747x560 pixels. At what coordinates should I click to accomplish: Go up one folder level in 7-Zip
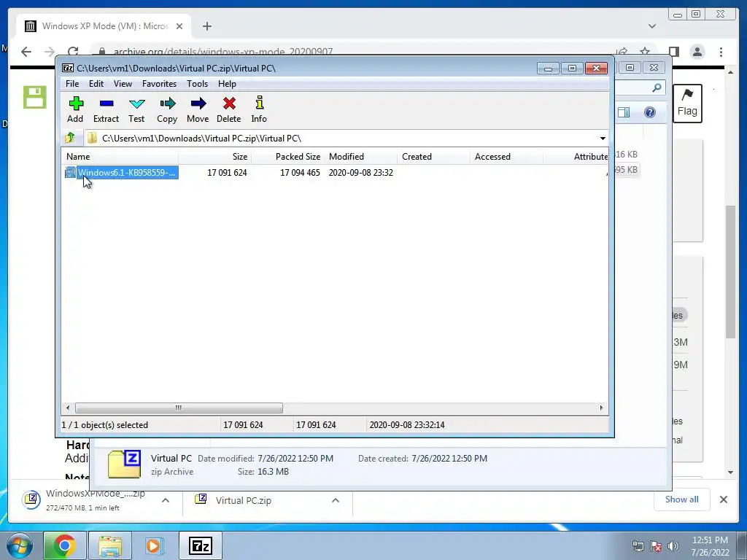point(70,138)
